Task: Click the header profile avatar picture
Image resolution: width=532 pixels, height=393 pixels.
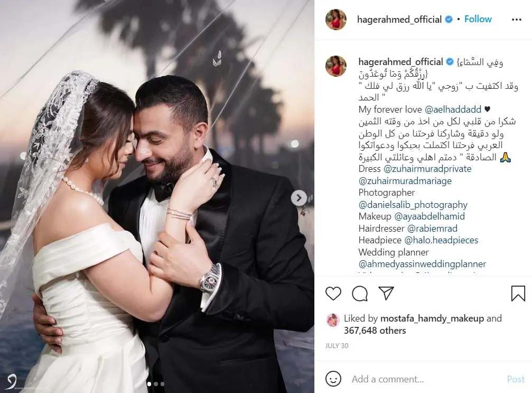Action: click(x=336, y=20)
